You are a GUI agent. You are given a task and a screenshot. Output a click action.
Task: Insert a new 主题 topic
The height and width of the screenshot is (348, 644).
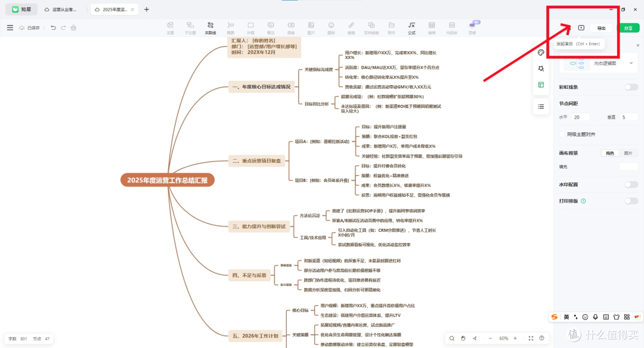click(x=170, y=28)
